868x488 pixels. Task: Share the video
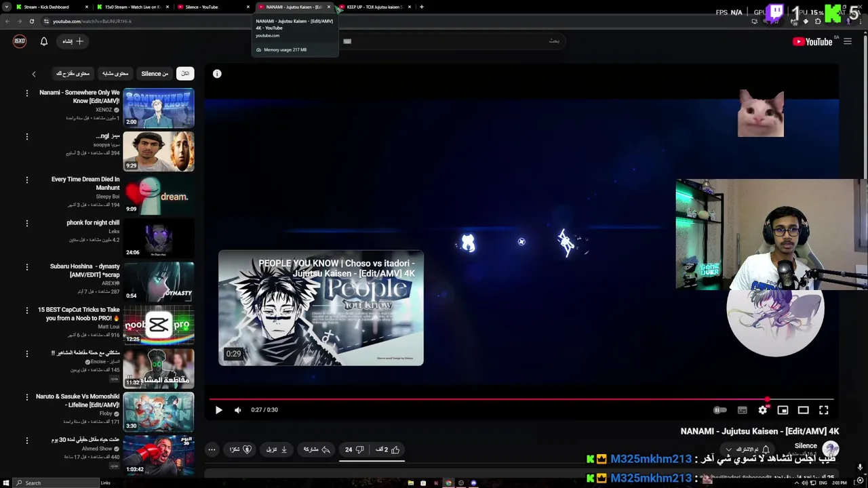click(317, 449)
